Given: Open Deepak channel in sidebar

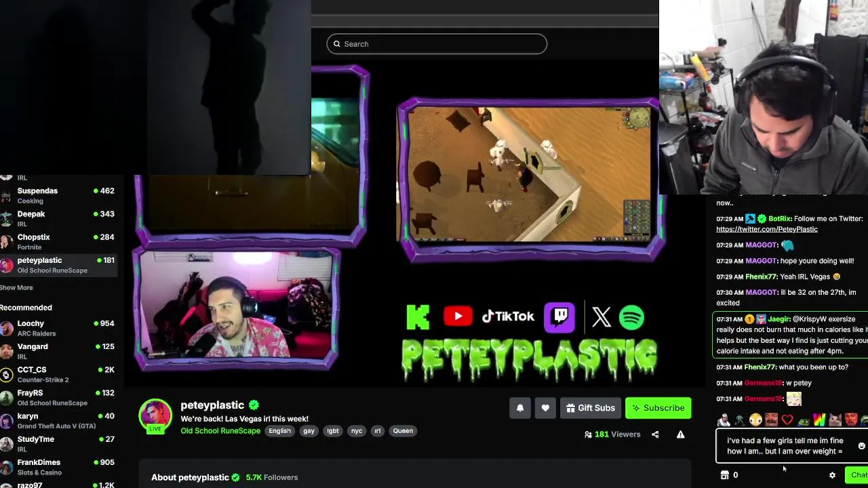Looking at the screenshot, I should click(59, 218).
